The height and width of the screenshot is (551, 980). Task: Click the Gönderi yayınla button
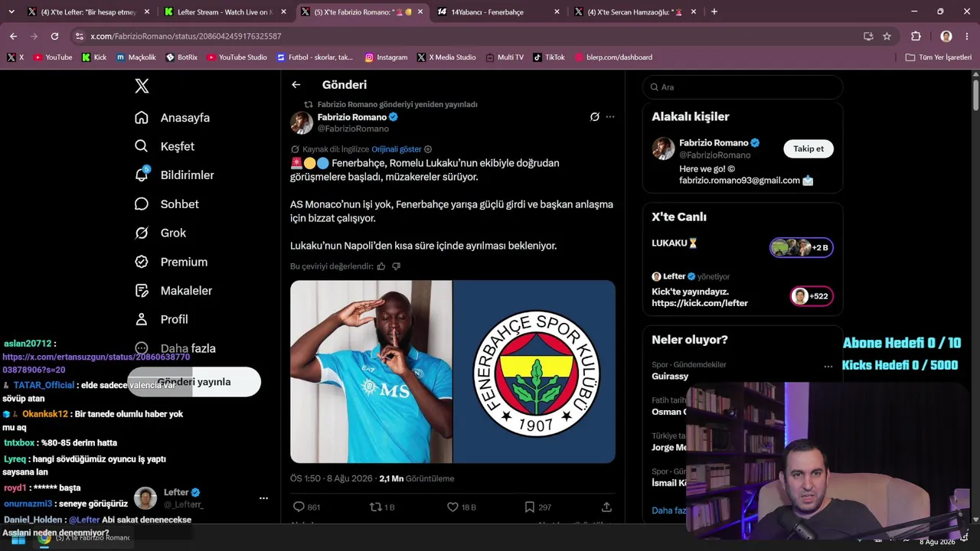pyautogui.click(x=194, y=382)
